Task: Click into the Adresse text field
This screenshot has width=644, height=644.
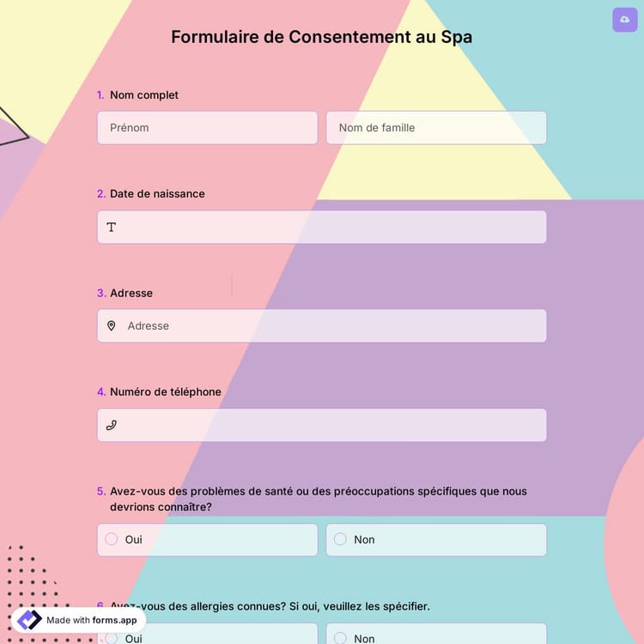Action: [x=331, y=326]
